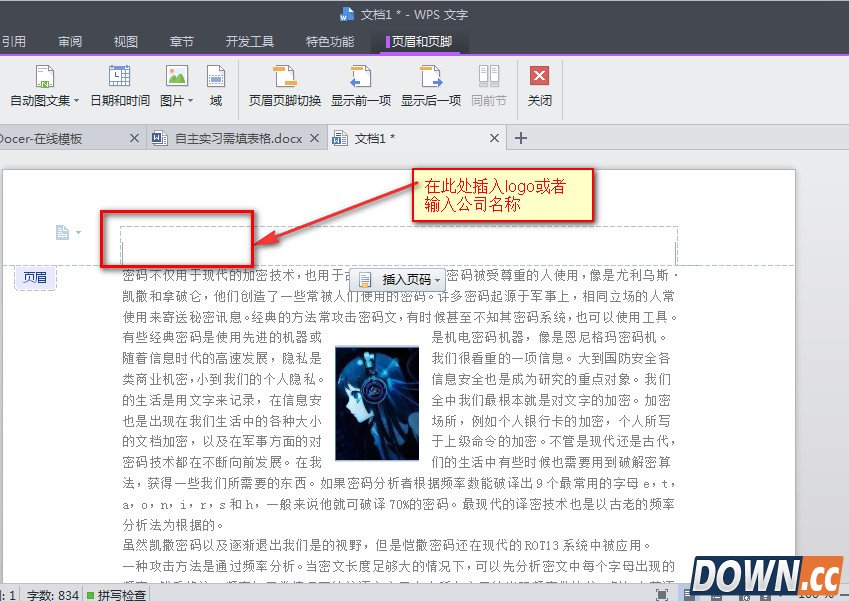Toggle the 同前节 same-as-previous option
The image size is (849, 601).
pyautogui.click(x=489, y=88)
